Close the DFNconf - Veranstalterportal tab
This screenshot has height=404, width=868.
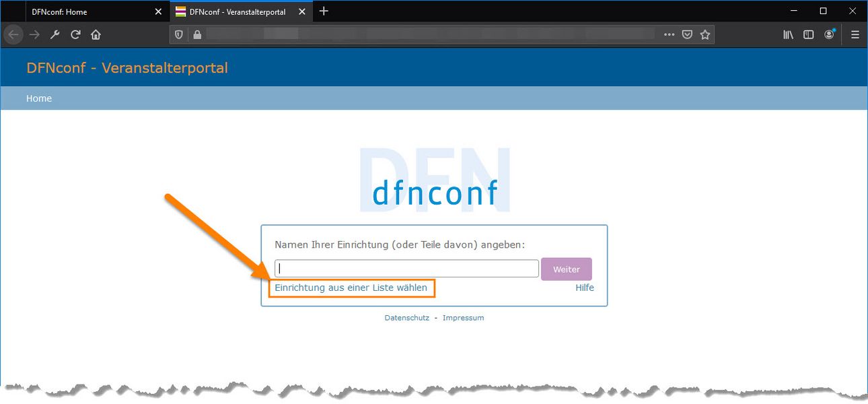pyautogui.click(x=301, y=11)
